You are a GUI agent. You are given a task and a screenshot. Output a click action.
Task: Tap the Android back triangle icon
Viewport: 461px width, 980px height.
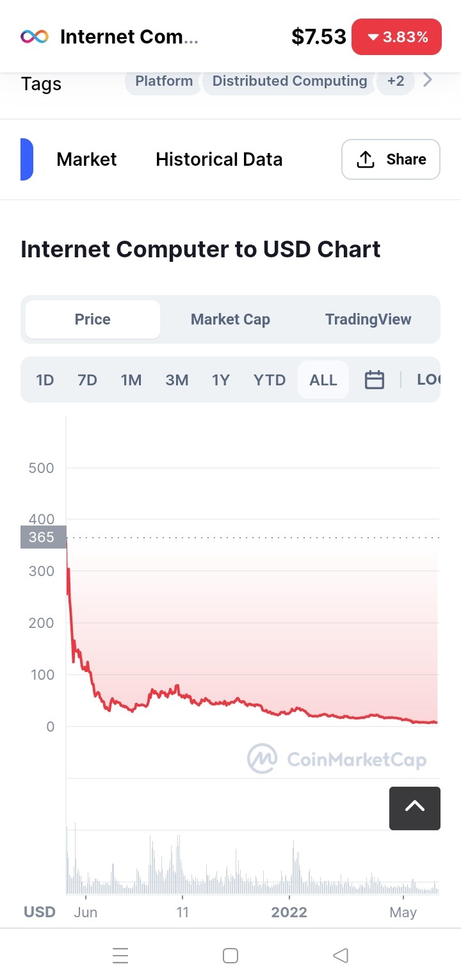coord(341,956)
